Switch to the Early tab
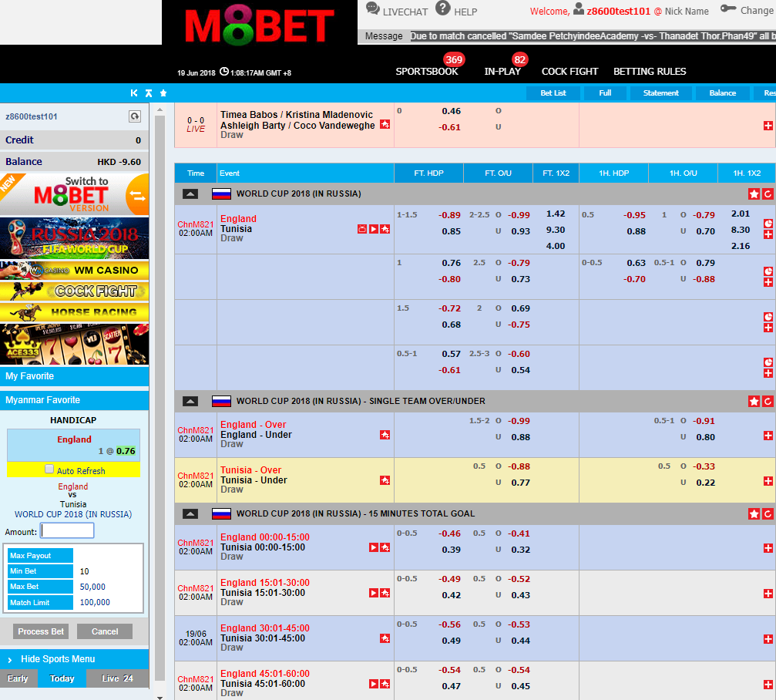The image size is (776, 700). click(18, 678)
